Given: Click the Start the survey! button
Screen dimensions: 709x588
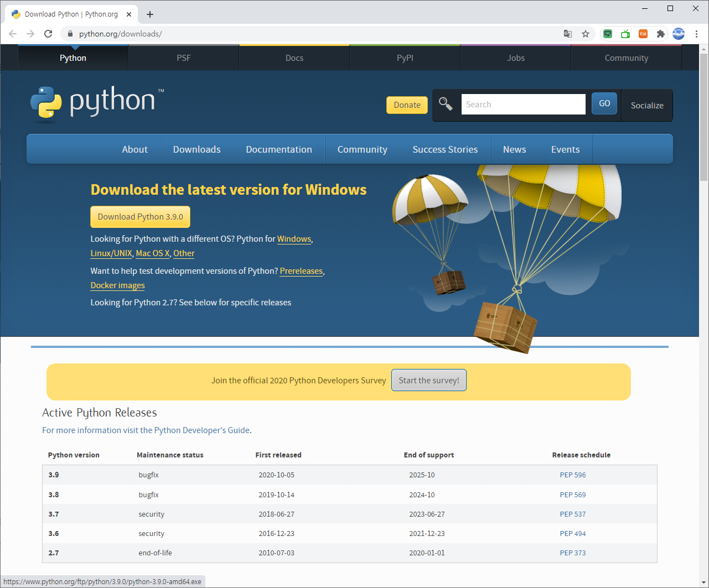Looking at the screenshot, I should click(429, 381).
